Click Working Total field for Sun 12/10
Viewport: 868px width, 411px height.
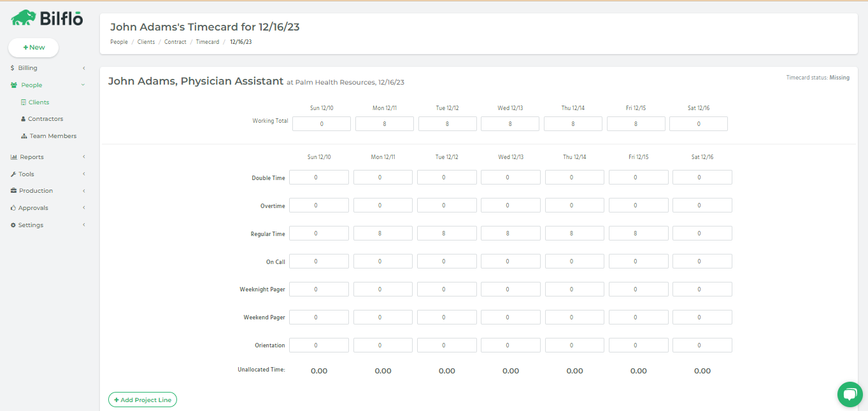[x=322, y=124]
